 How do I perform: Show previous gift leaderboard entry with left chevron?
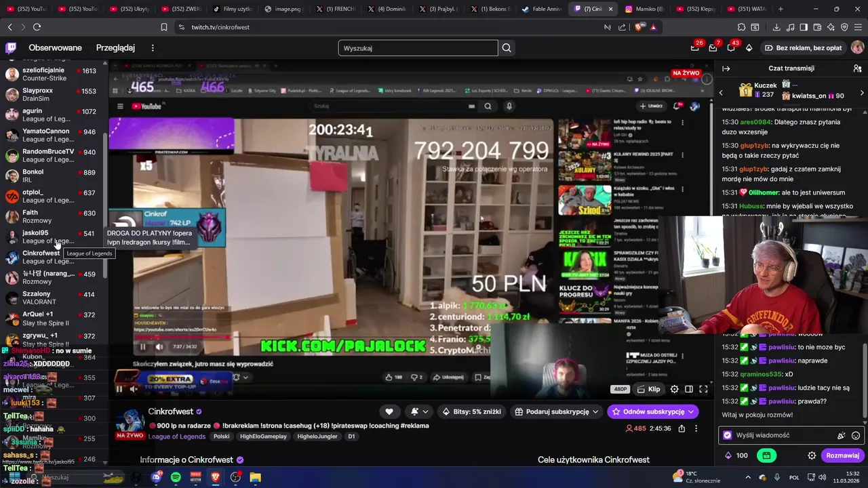721,92
